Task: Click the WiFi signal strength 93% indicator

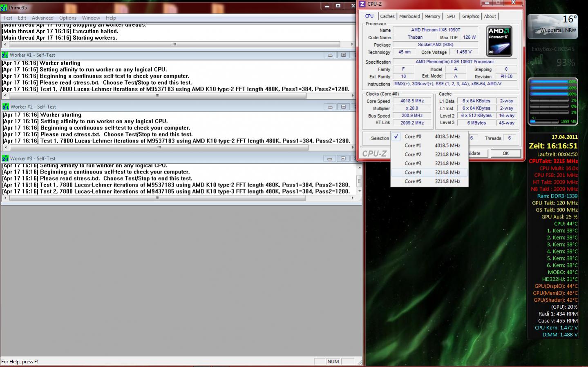Action: pos(566,62)
